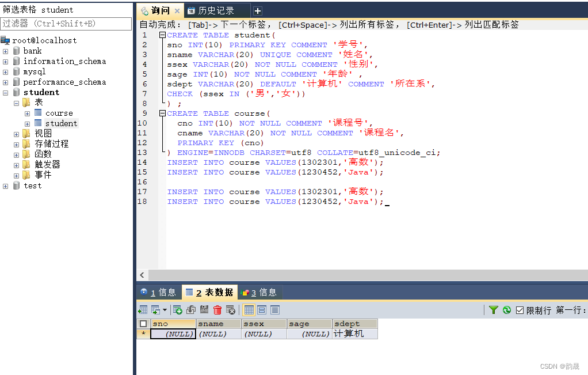Open the 1 信息 result tab
The image size is (588, 375).
[x=159, y=293]
